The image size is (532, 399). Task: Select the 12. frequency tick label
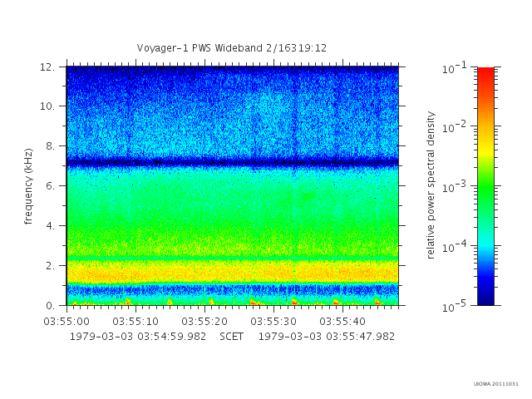(x=47, y=67)
